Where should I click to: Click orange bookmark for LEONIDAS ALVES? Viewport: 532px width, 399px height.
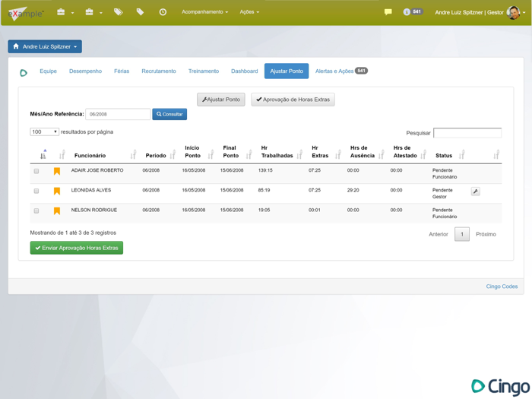click(57, 192)
